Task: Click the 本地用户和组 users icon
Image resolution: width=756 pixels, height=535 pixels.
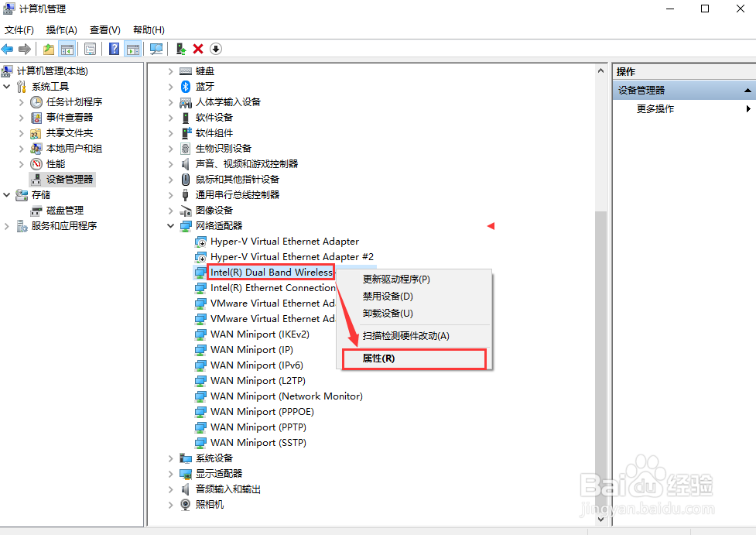Action: [x=36, y=148]
